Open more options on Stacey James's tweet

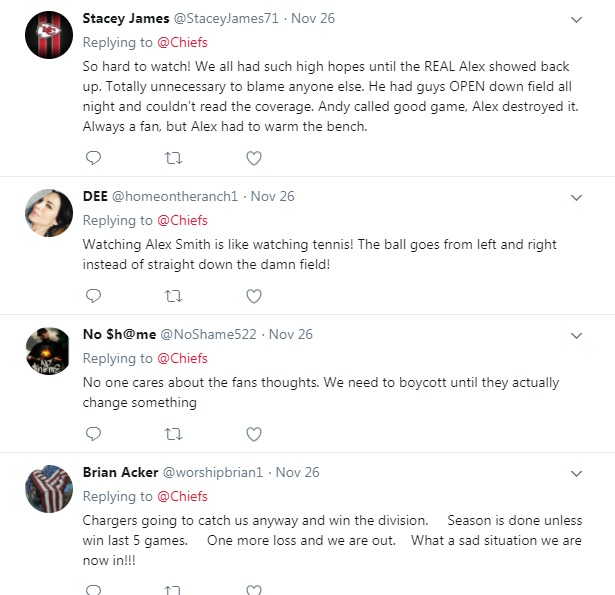[x=576, y=19]
